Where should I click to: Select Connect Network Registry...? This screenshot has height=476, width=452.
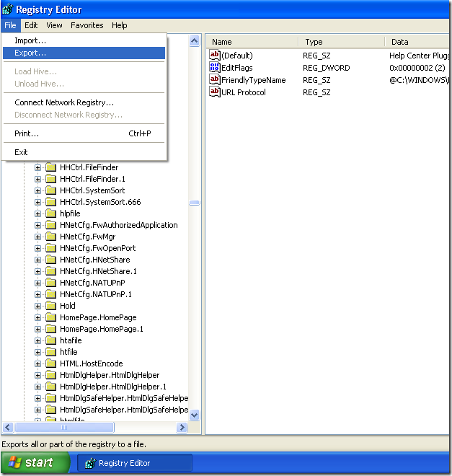pos(84,102)
